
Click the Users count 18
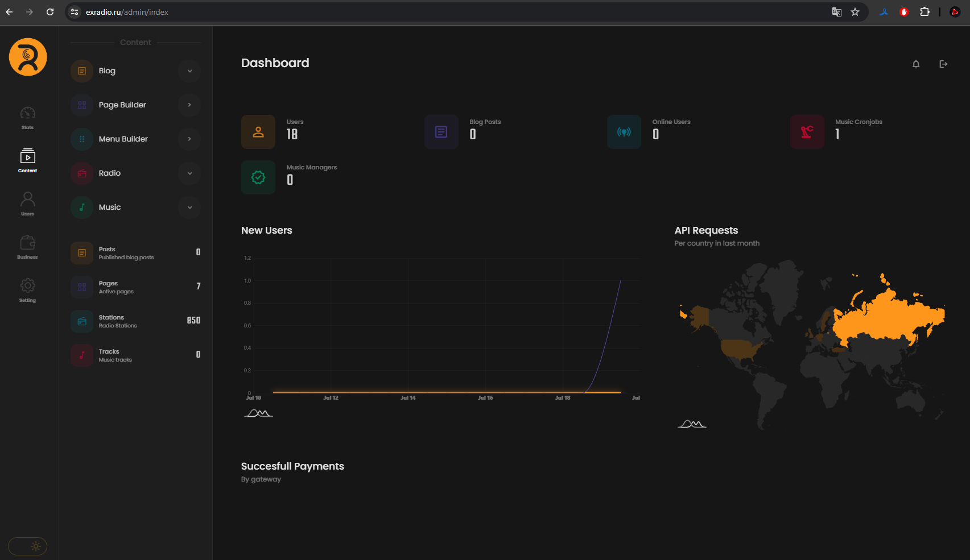[292, 134]
